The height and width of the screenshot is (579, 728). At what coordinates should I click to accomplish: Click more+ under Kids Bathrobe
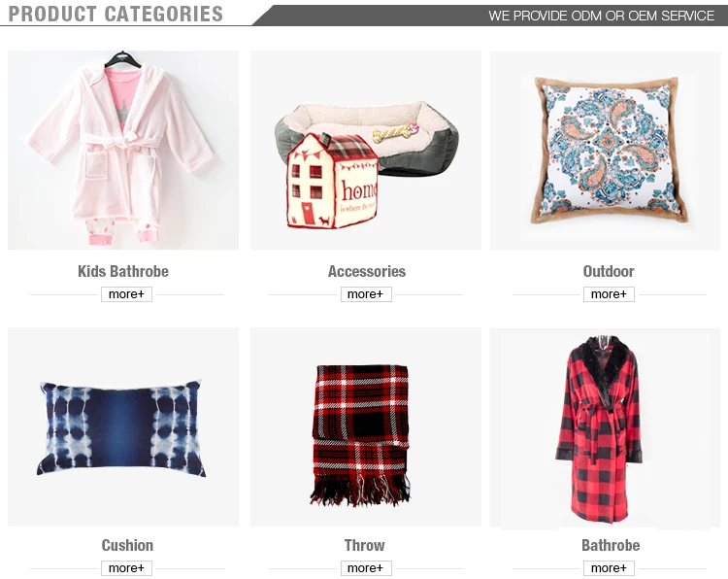[127, 294]
